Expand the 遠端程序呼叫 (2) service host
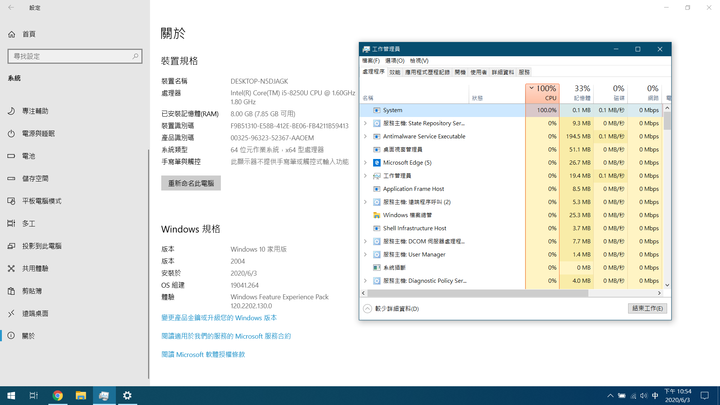 point(366,202)
